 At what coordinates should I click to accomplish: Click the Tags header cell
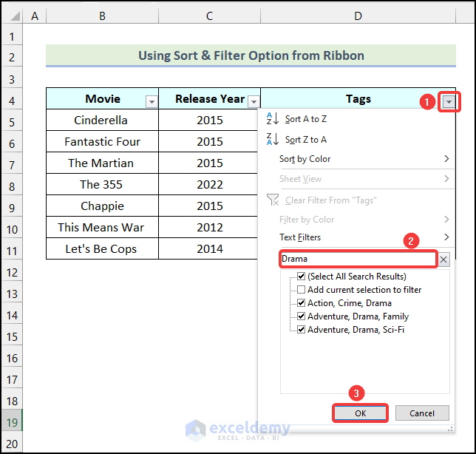click(x=358, y=98)
